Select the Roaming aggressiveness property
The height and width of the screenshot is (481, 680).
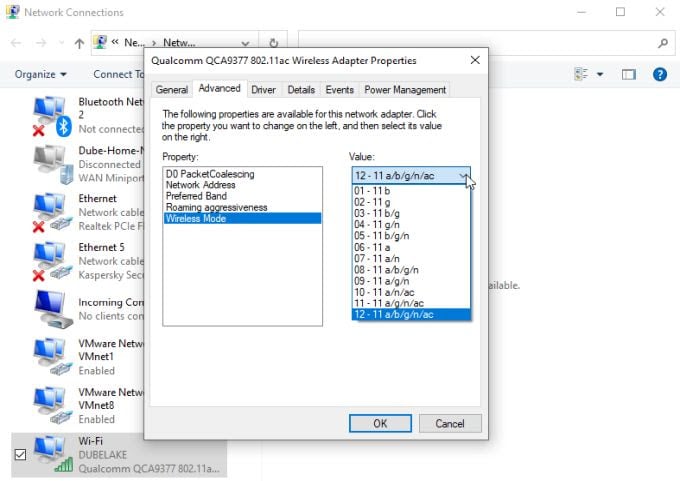[242, 207]
